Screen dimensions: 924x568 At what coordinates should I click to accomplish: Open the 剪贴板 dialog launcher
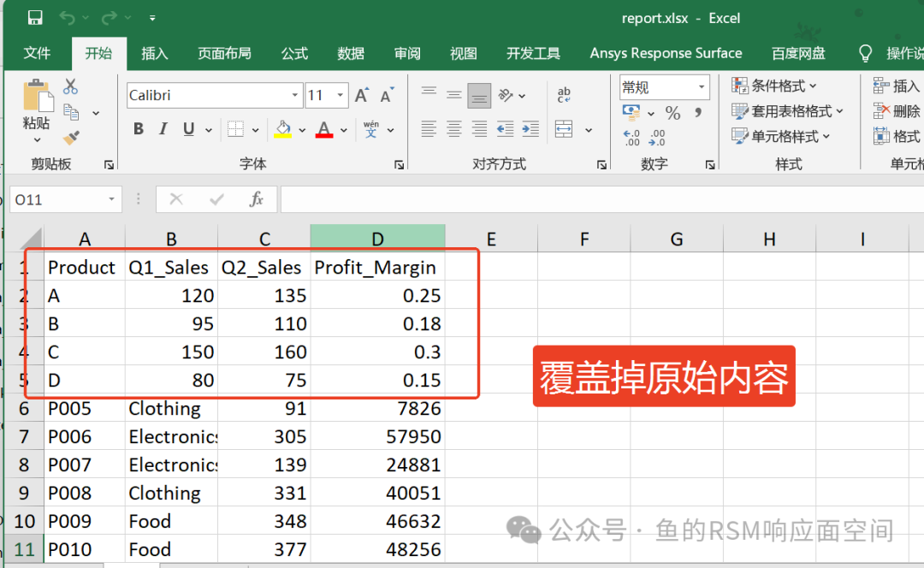109,164
